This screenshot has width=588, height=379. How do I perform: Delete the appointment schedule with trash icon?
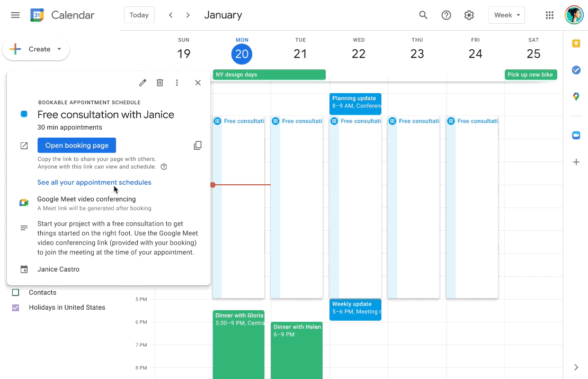pyautogui.click(x=159, y=83)
